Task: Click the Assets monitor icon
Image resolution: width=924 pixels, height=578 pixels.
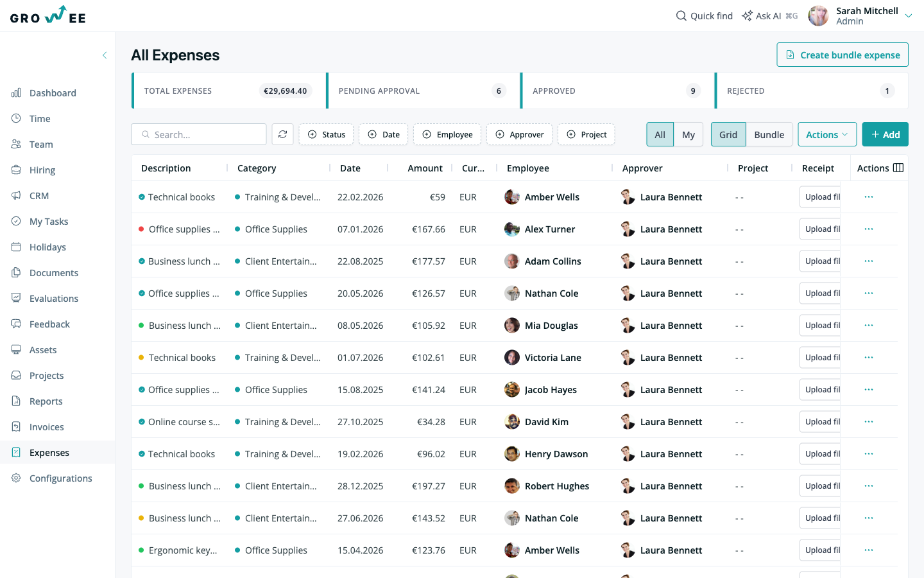Action: [16, 350]
